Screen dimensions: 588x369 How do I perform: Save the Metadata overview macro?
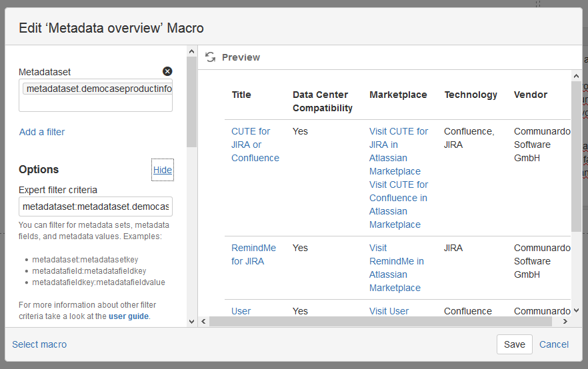click(515, 344)
